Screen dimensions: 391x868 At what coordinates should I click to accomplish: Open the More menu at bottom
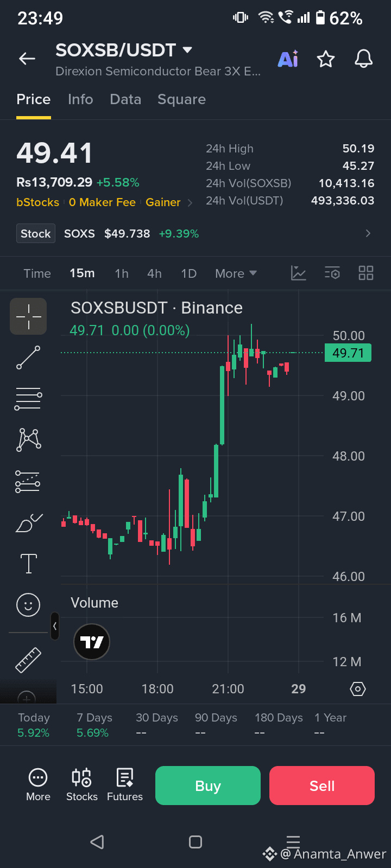[x=38, y=785]
